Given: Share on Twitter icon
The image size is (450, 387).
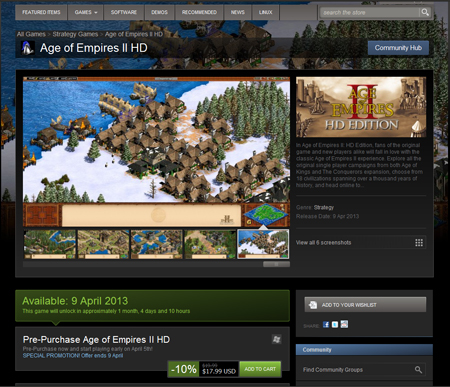Looking at the screenshot, I should [x=335, y=325].
